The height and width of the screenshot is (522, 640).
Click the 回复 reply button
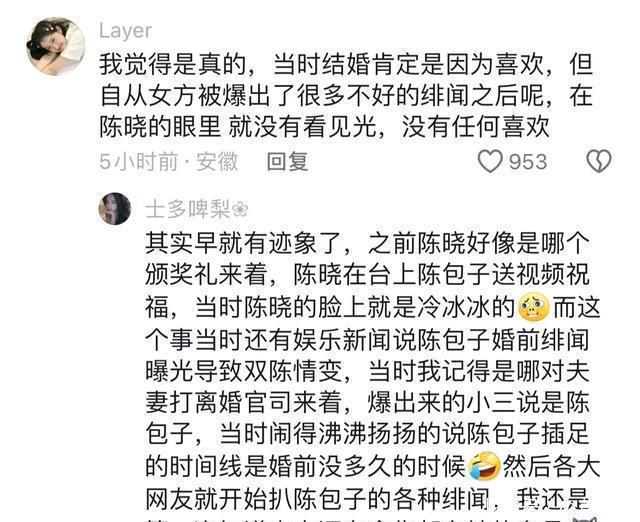[287, 162]
